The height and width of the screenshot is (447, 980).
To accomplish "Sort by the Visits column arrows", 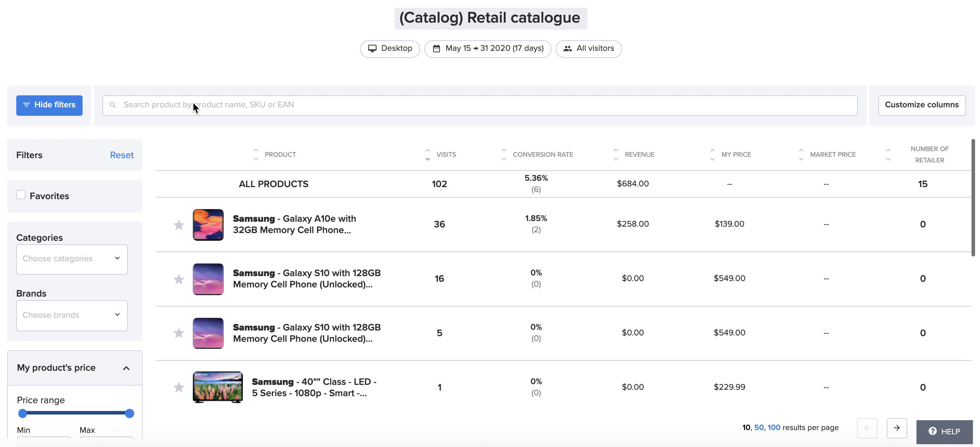I will click(427, 154).
